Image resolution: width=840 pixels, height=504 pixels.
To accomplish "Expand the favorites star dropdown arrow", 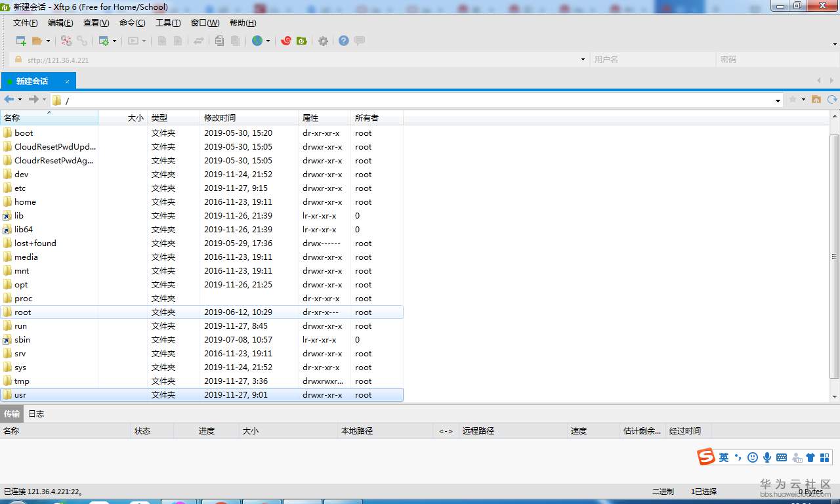I will click(803, 99).
